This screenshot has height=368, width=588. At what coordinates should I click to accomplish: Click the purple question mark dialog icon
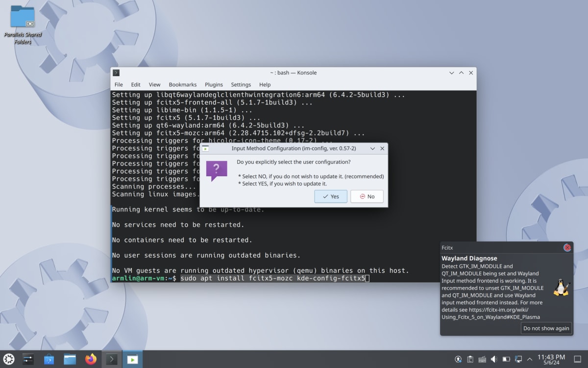[217, 171]
